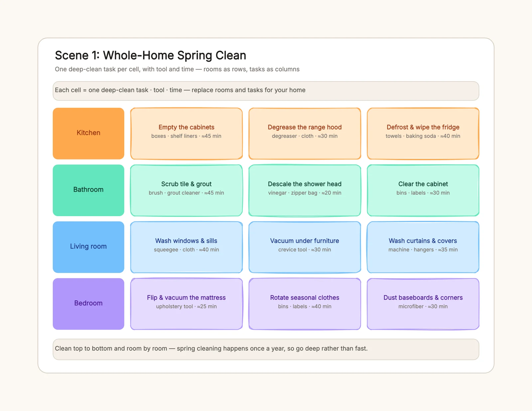Click 'vinegar · zipper bag · ≈20 min' text
The width and height of the screenshot is (532, 411).
click(305, 193)
